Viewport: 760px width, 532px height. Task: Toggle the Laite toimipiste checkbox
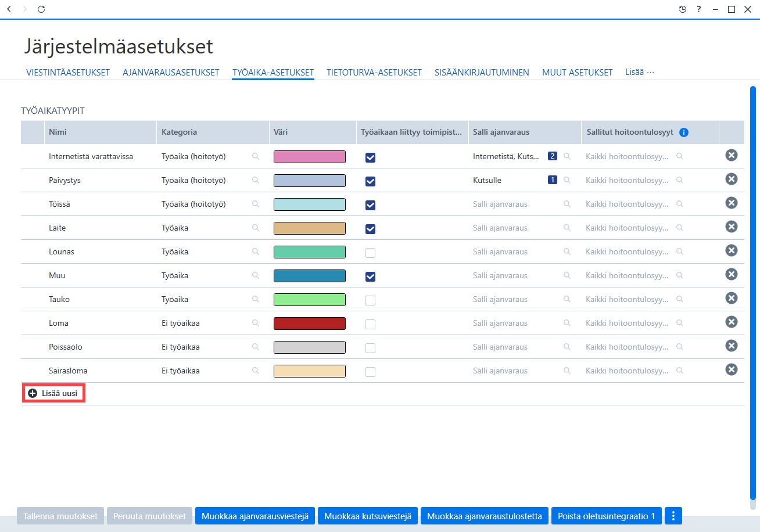[x=370, y=229]
